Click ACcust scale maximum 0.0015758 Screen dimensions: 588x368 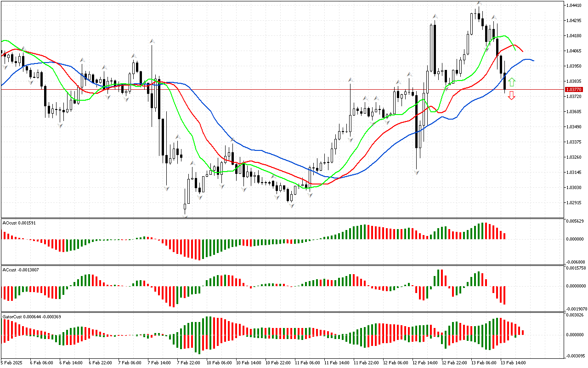coord(576,268)
